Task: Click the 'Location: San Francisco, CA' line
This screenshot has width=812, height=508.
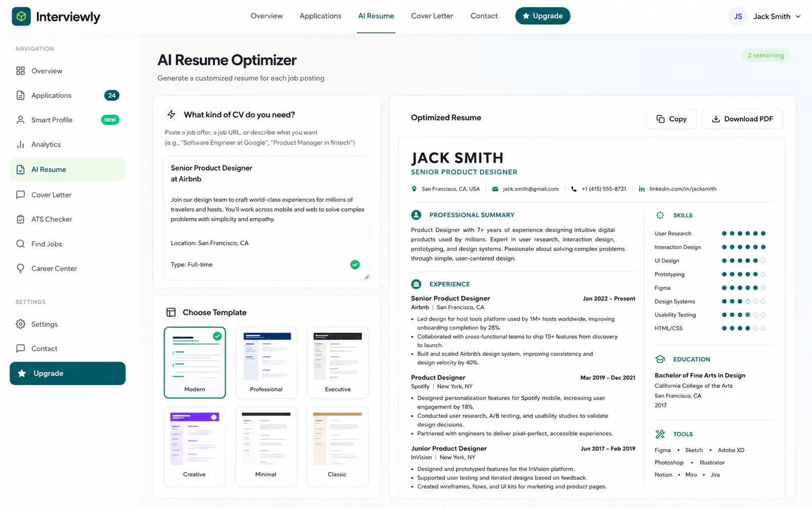Action: [210, 243]
